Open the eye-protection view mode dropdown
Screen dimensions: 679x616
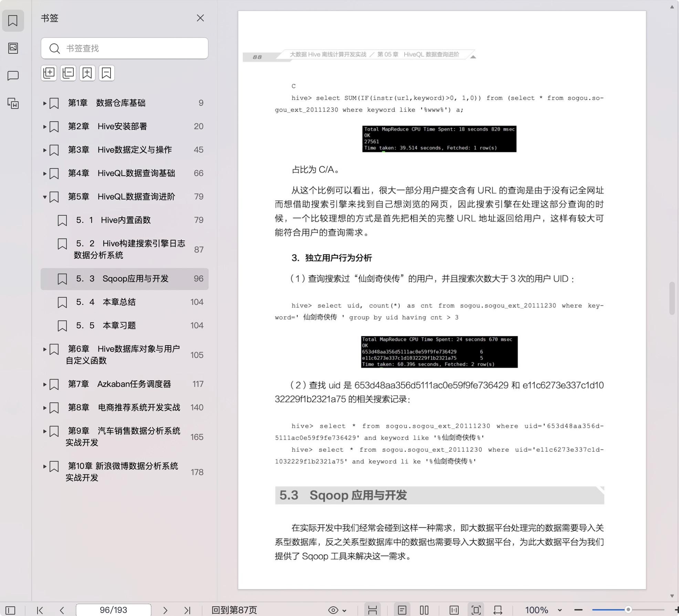pos(337,610)
